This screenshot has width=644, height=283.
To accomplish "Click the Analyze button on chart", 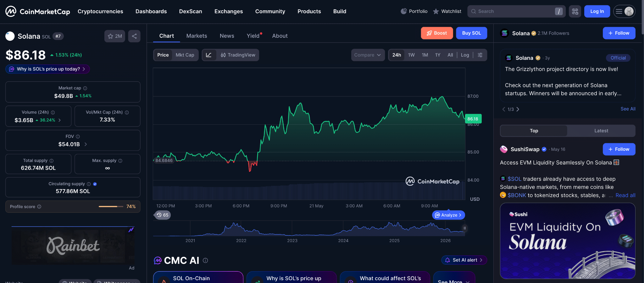I will tap(448, 215).
